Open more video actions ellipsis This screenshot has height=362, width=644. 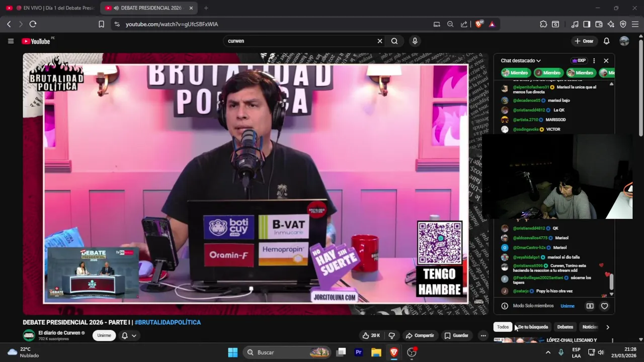pyautogui.click(x=483, y=335)
